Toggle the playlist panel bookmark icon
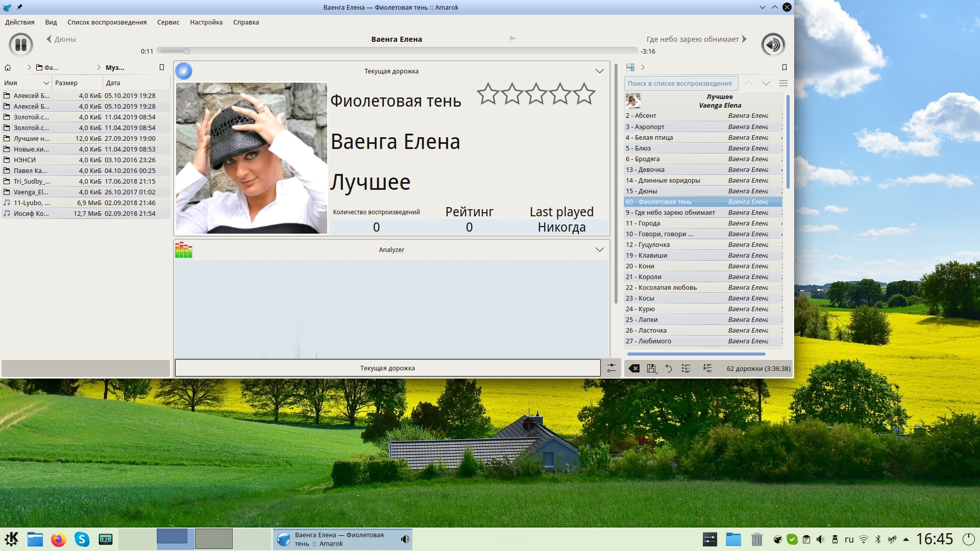Image resolution: width=980 pixels, height=551 pixels. tap(785, 67)
